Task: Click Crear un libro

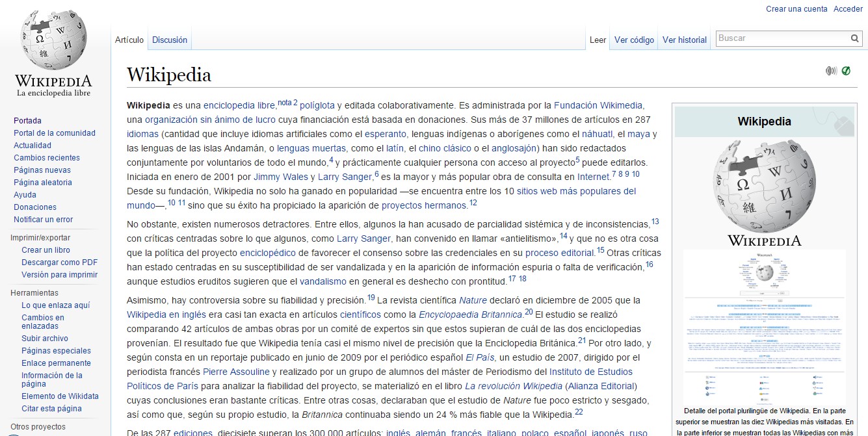Action: pyautogui.click(x=46, y=250)
